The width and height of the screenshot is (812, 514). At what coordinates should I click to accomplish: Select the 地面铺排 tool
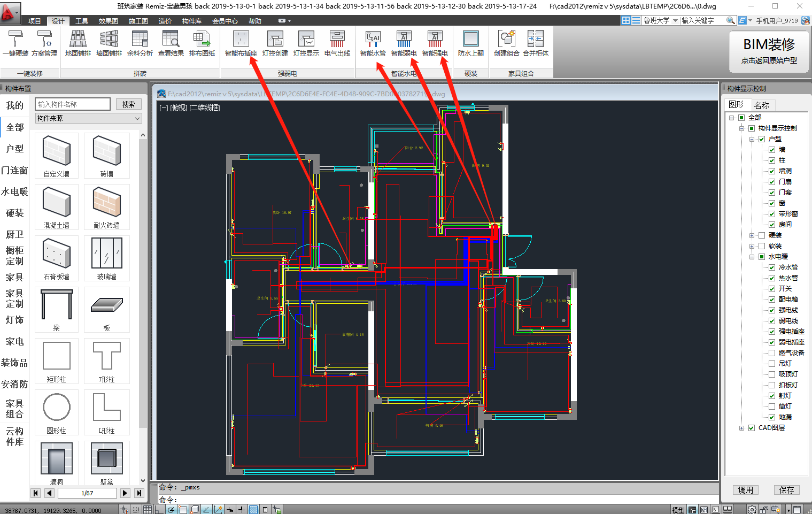pyautogui.click(x=78, y=44)
